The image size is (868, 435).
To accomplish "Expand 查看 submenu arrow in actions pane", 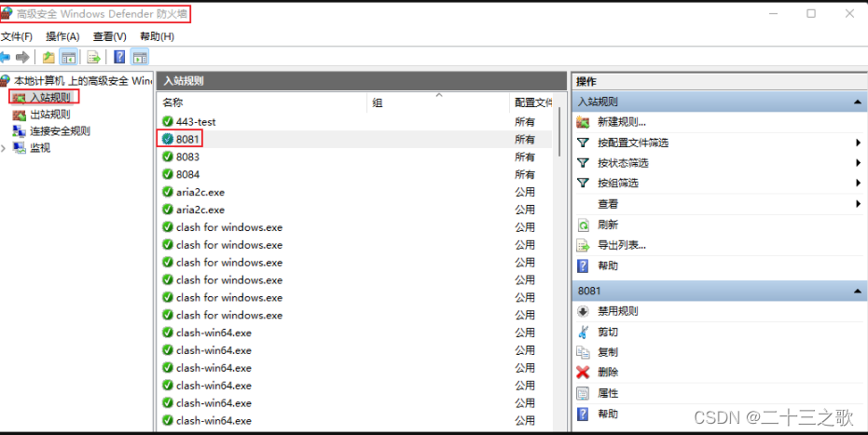I will (858, 204).
